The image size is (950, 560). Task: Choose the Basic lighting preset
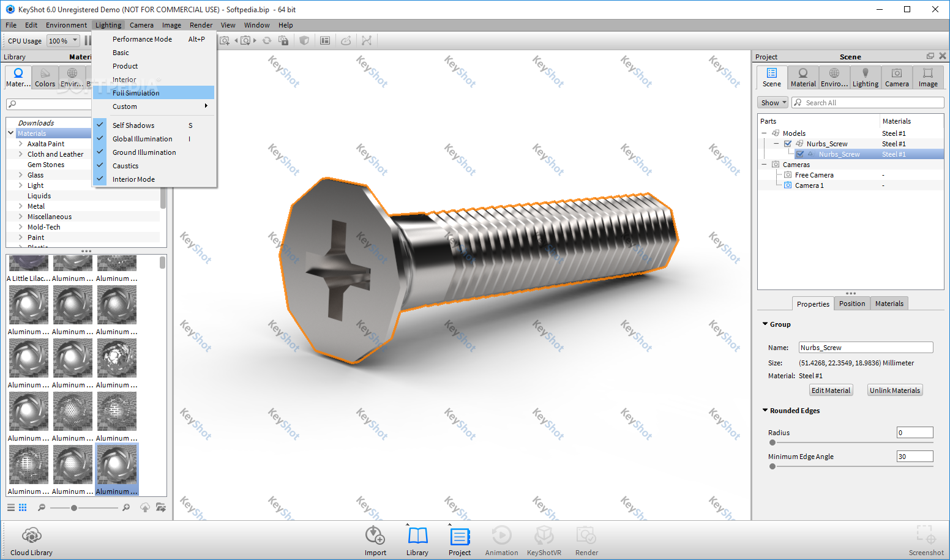pos(153,53)
